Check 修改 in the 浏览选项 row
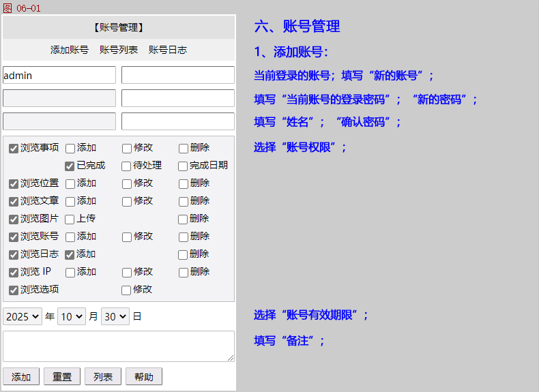The height and width of the screenshot is (392, 539). point(127,290)
